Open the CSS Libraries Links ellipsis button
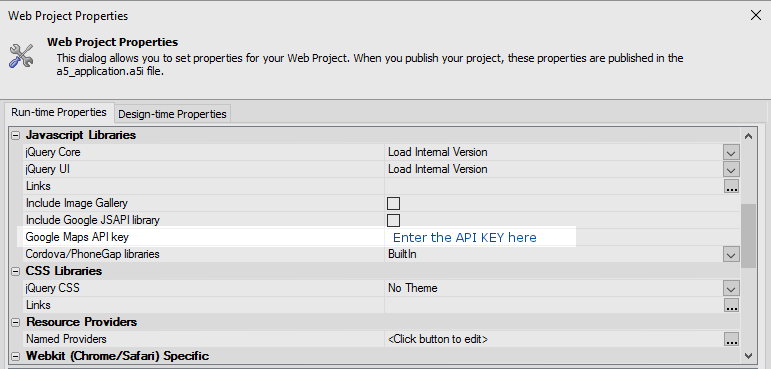The image size is (771, 369). pyautogui.click(x=731, y=305)
